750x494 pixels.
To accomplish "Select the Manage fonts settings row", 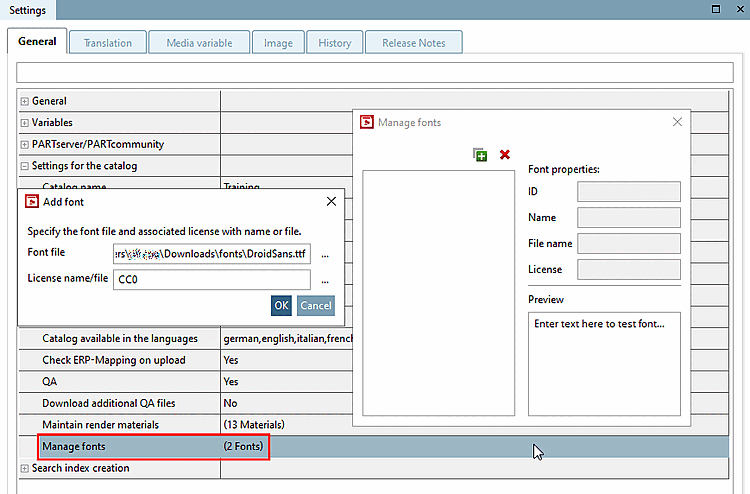I will coord(374,446).
